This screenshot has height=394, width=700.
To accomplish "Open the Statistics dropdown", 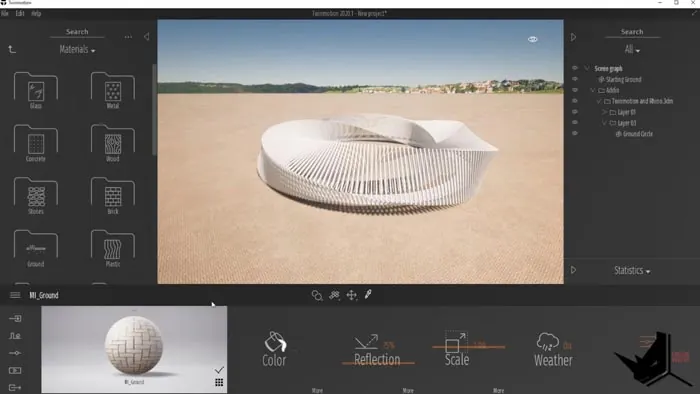I will click(632, 270).
